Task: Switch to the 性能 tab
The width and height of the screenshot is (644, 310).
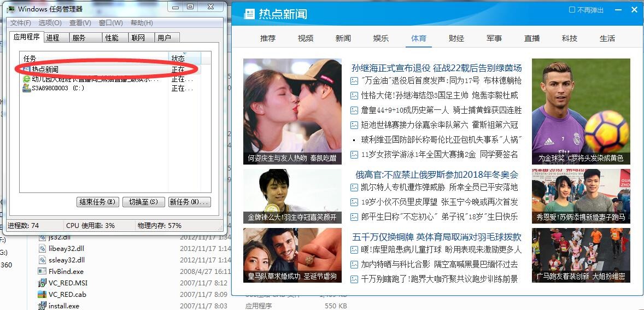Action: (x=112, y=38)
